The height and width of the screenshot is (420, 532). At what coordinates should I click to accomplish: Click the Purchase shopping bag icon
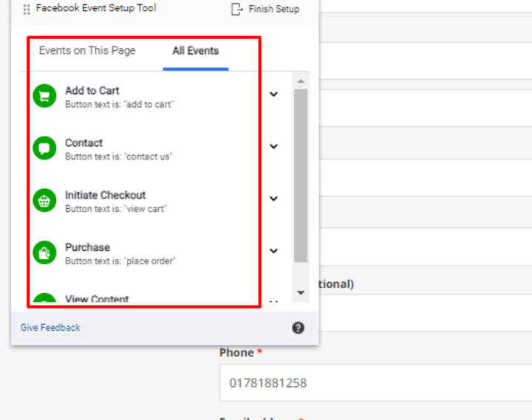(x=44, y=252)
